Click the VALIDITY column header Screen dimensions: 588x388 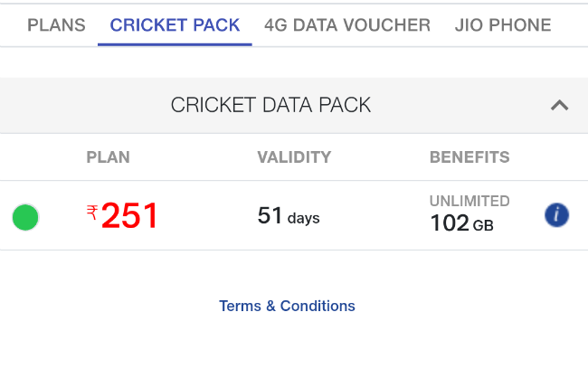click(x=294, y=157)
